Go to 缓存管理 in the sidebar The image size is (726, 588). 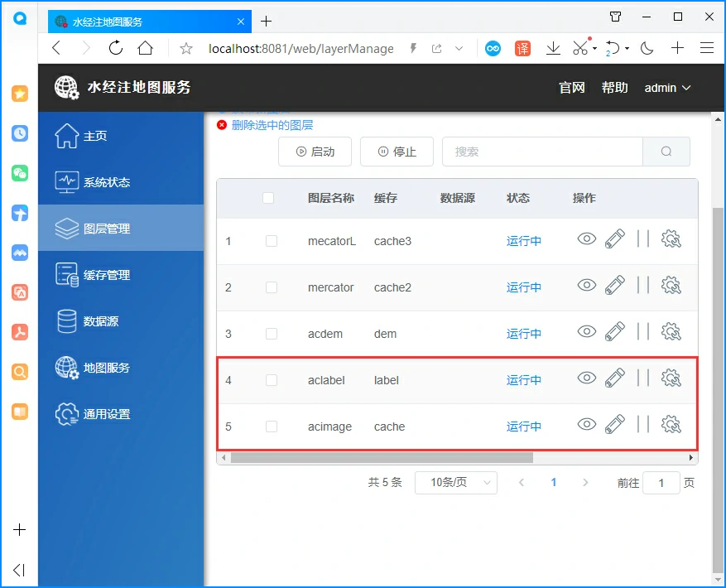pos(121,275)
